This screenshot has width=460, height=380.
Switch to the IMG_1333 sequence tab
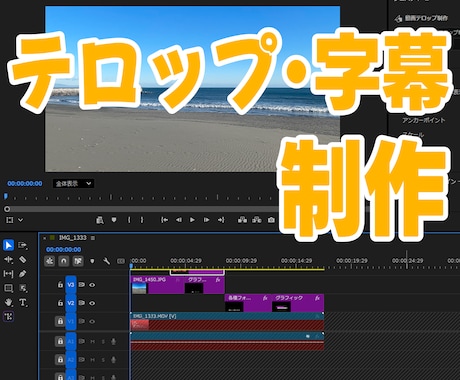click(73, 238)
